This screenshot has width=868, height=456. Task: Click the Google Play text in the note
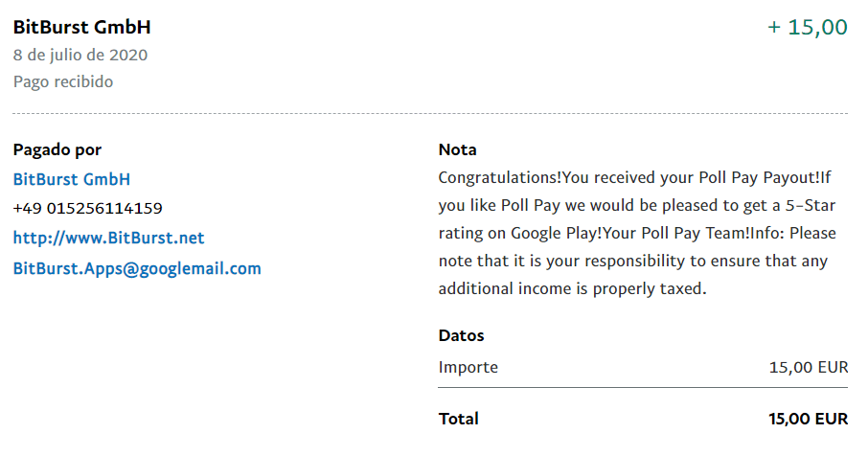549,233
